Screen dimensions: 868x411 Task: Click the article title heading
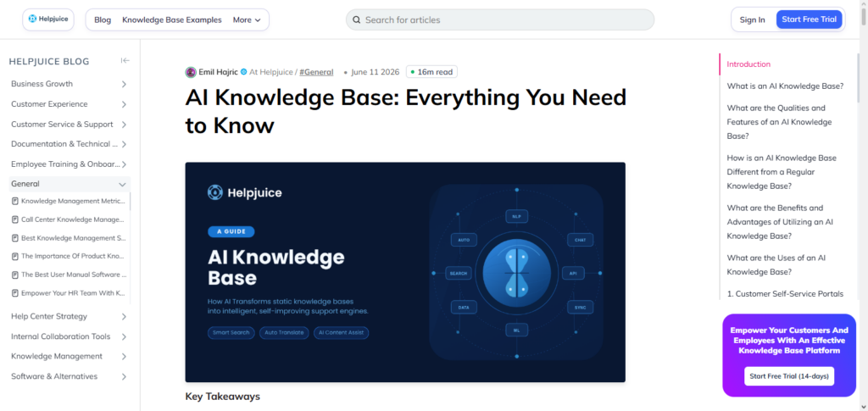pos(406,112)
